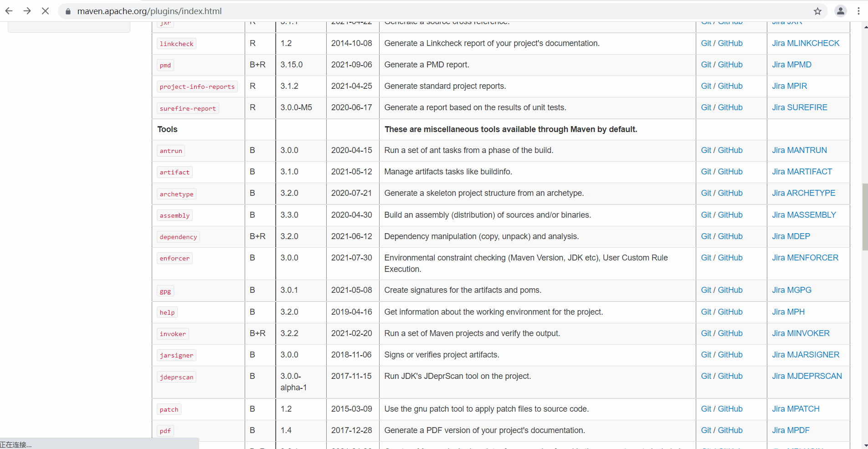Open Jira MENFORCER issue tracker
Image resolution: width=868 pixels, height=449 pixels.
pyautogui.click(x=805, y=258)
